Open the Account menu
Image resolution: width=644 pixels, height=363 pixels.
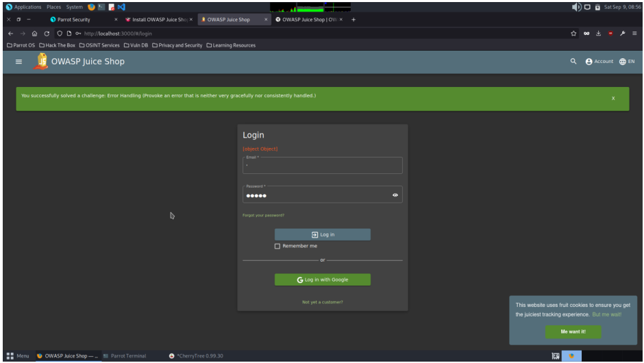click(599, 61)
